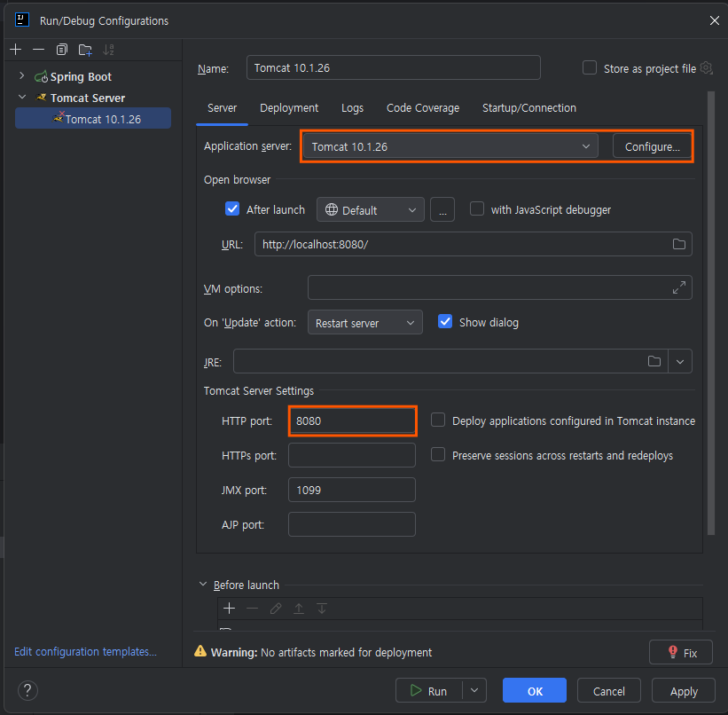Switch to Logs tab

point(352,108)
